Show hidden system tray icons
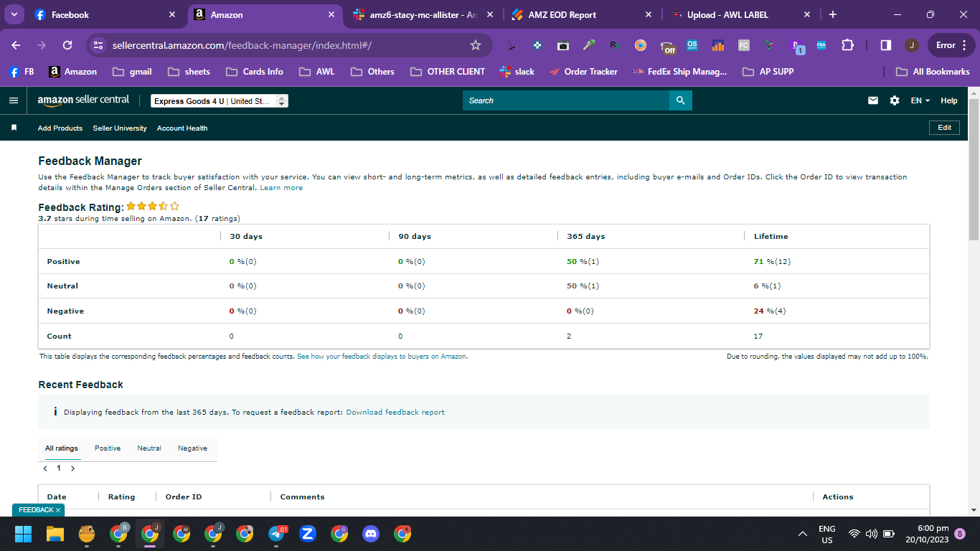This screenshot has width=980, height=551. pyautogui.click(x=803, y=534)
